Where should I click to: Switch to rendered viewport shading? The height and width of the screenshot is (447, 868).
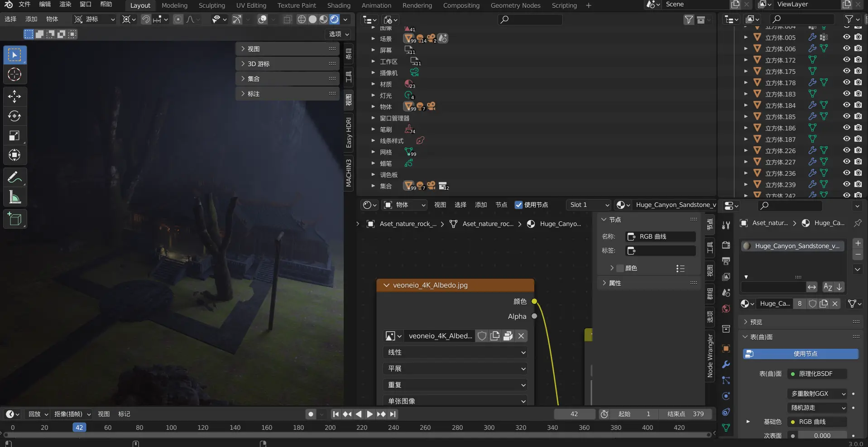pyautogui.click(x=334, y=19)
